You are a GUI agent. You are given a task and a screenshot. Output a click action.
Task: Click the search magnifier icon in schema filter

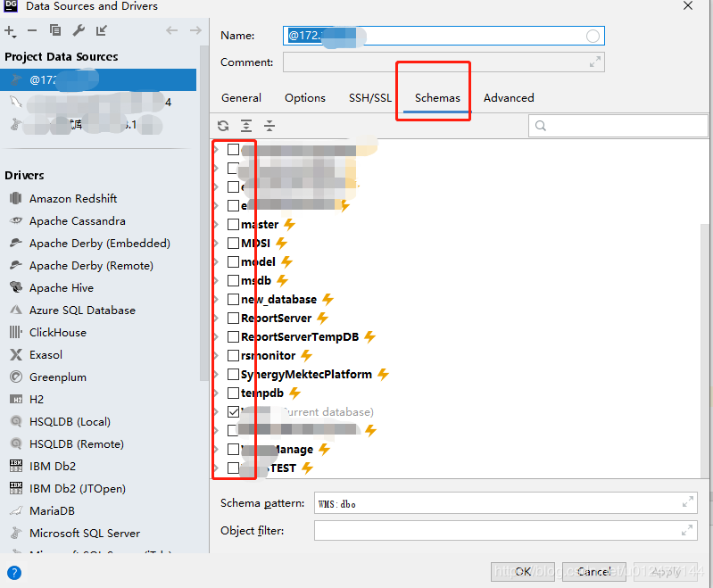point(541,126)
